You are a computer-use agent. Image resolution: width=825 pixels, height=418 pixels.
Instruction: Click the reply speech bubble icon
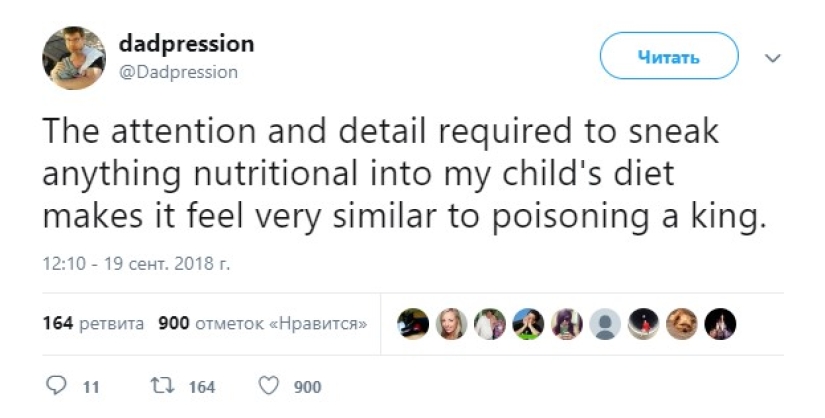pyautogui.click(x=55, y=387)
